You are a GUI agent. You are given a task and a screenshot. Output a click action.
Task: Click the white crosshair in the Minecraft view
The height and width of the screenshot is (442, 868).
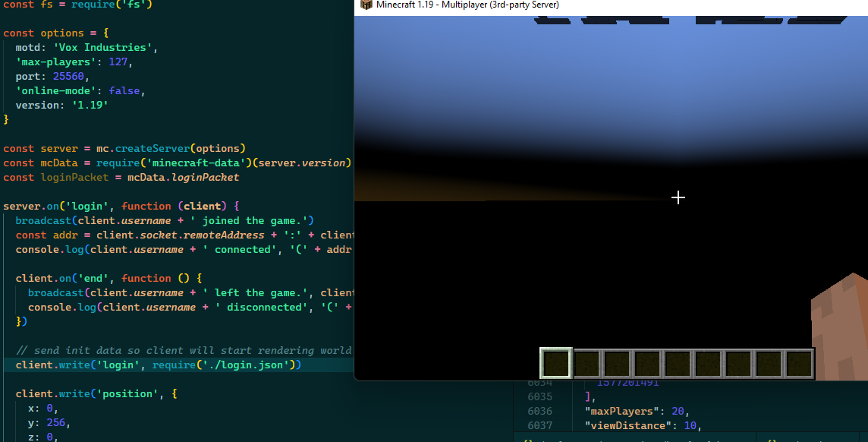coord(678,197)
